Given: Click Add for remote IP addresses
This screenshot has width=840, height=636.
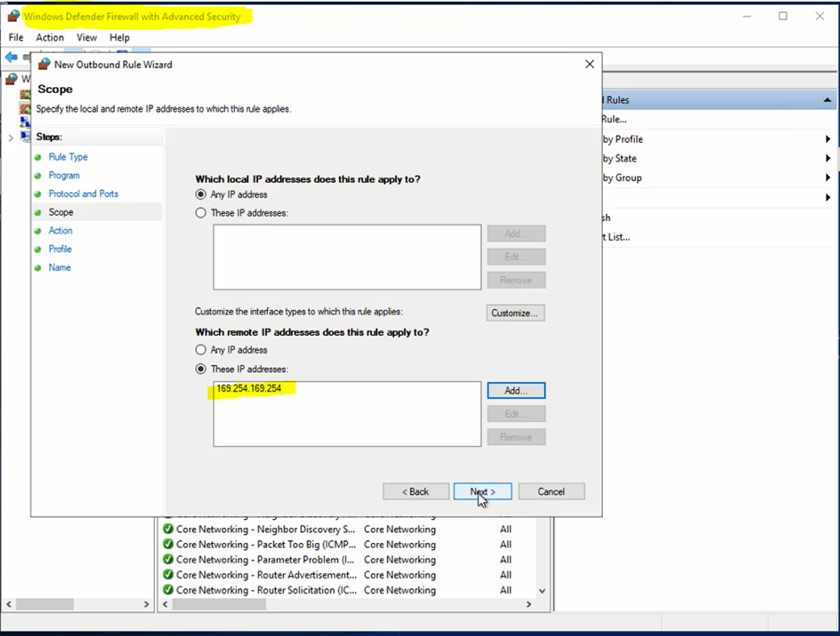Looking at the screenshot, I should tap(516, 391).
